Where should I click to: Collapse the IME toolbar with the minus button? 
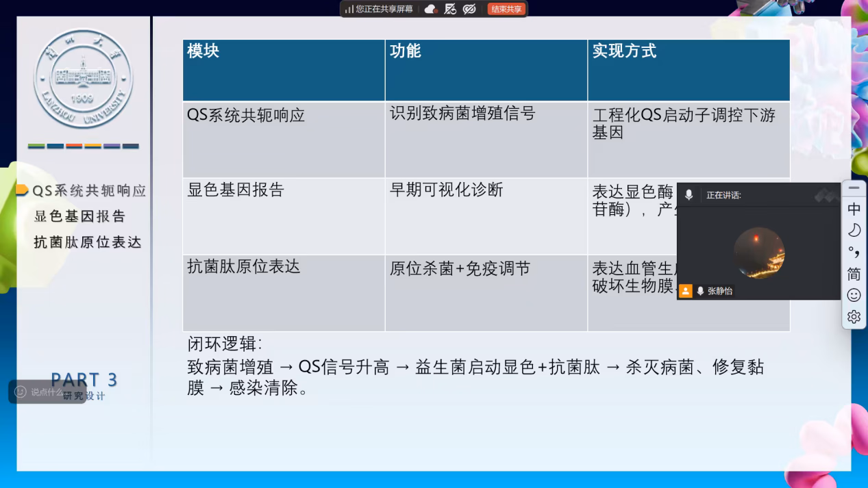854,188
